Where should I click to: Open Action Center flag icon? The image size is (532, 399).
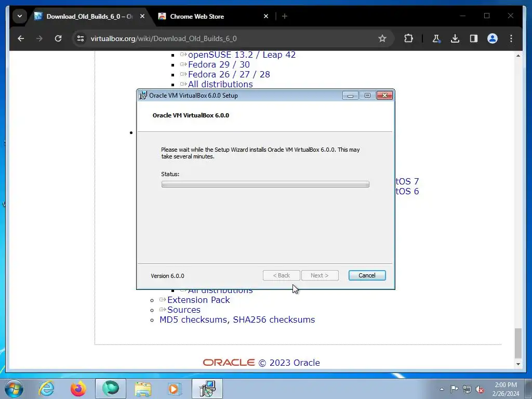(454, 389)
